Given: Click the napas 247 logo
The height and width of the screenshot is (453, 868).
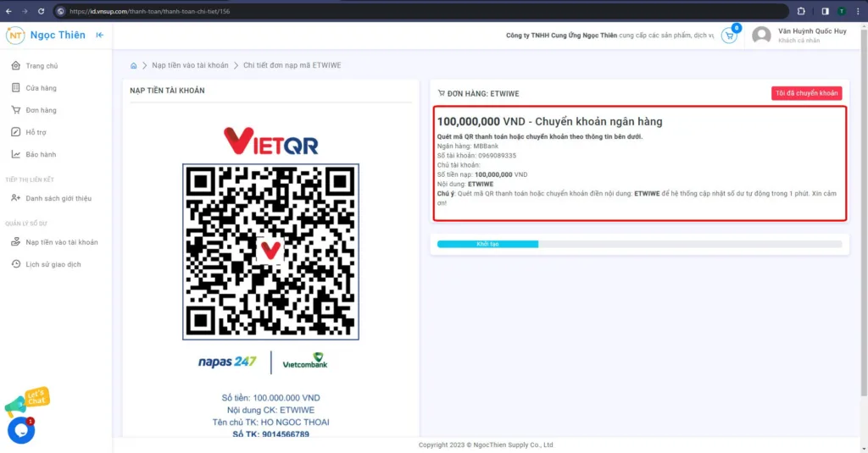Looking at the screenshot, I should (227, 362).
